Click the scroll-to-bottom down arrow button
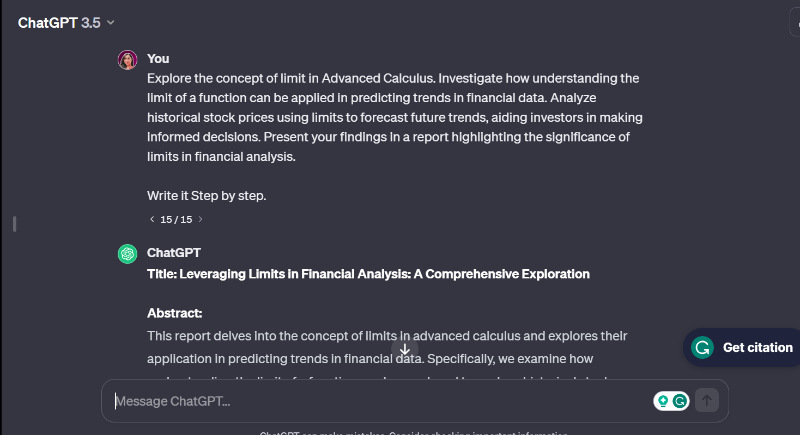Viewport: 800px width, 435px height. (x=405, y=350)
